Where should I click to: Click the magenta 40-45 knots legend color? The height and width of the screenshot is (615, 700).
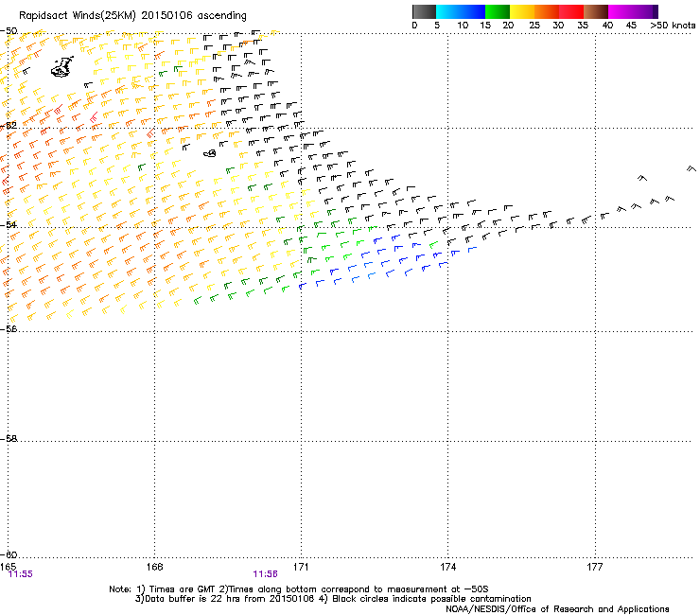621,11
